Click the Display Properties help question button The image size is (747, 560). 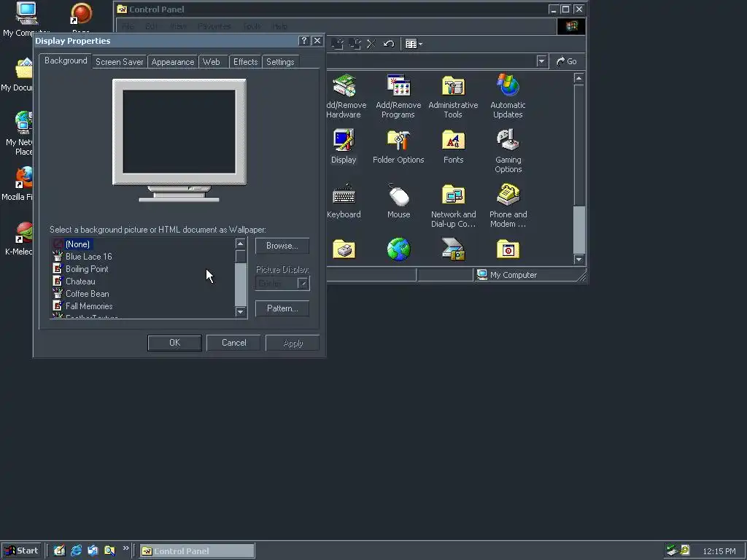(x=304, y=41)
